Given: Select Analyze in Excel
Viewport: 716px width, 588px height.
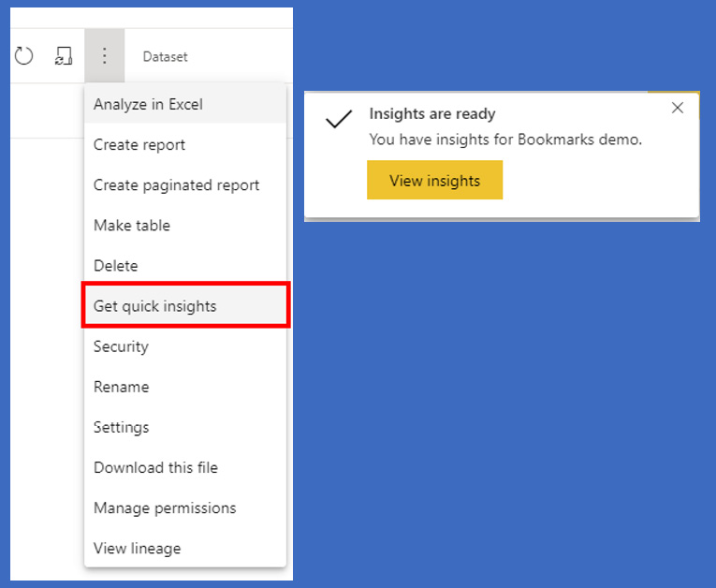Looking at the screenshot, I should 148,104.
